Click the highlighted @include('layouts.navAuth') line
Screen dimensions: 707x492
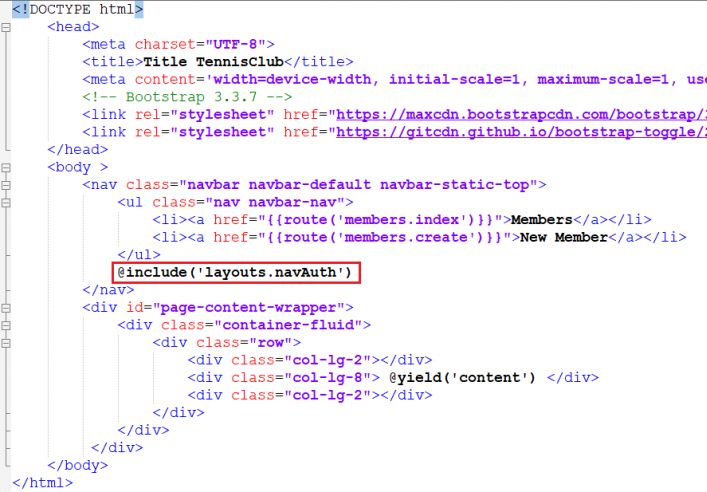click(236, 272)
